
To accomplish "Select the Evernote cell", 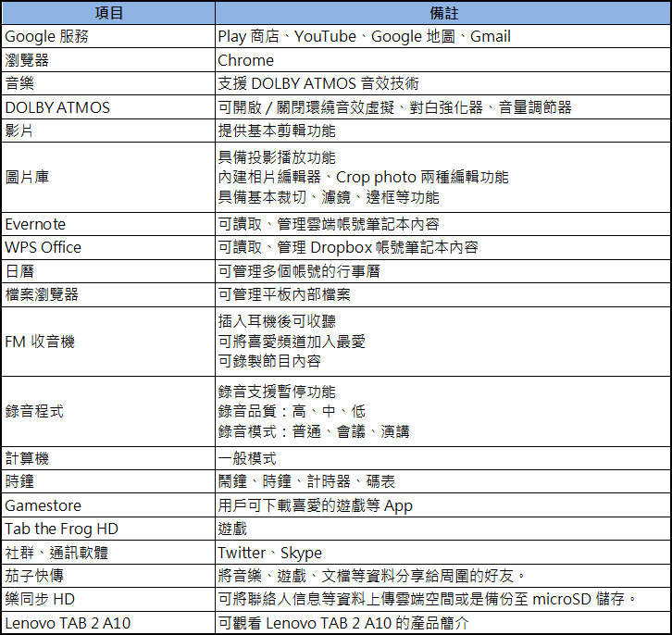I will 108,224.
